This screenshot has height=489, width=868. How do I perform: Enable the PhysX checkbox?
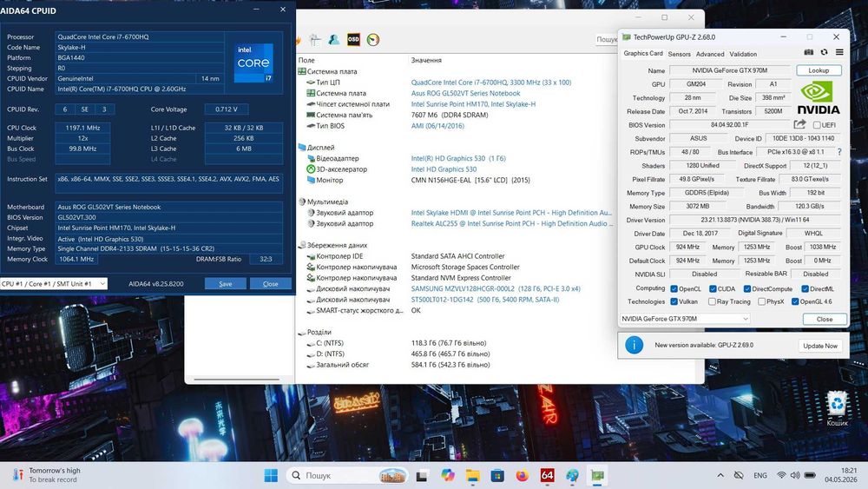coord(762,301)
